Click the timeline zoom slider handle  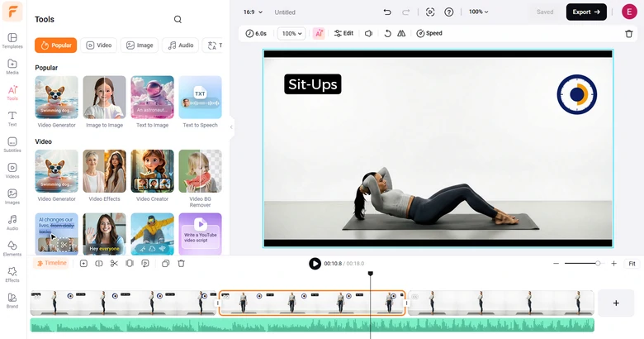598,263
